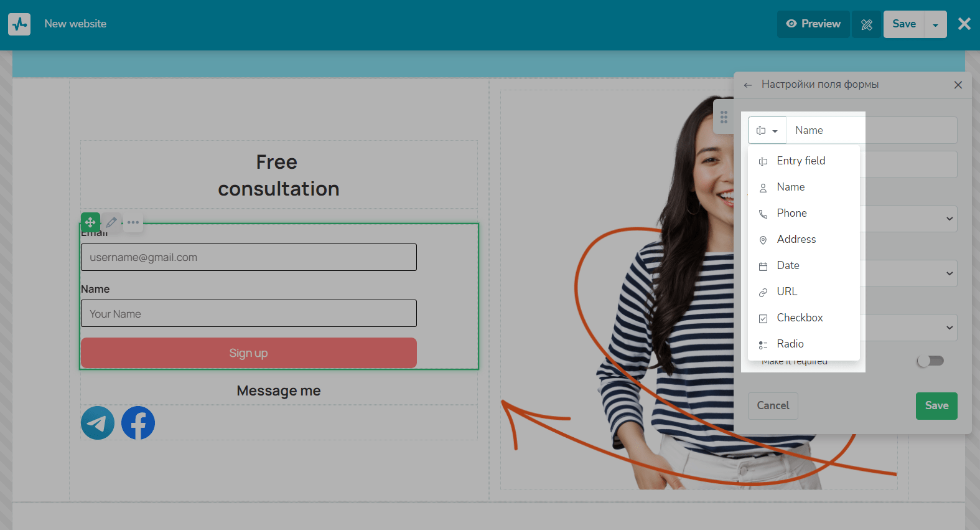Click the green Save button in the settings panel

click(x=936, y=406)
